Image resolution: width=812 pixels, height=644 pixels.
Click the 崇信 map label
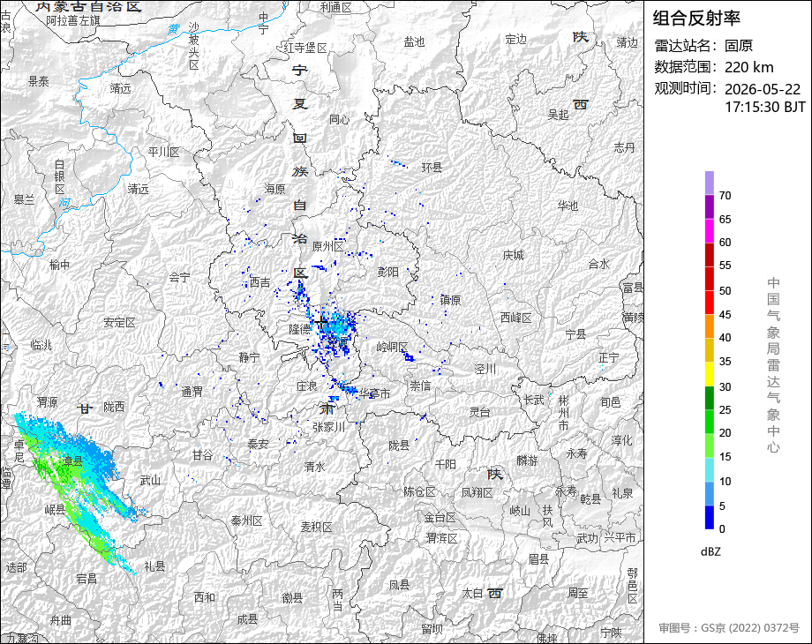coord(420,386)
